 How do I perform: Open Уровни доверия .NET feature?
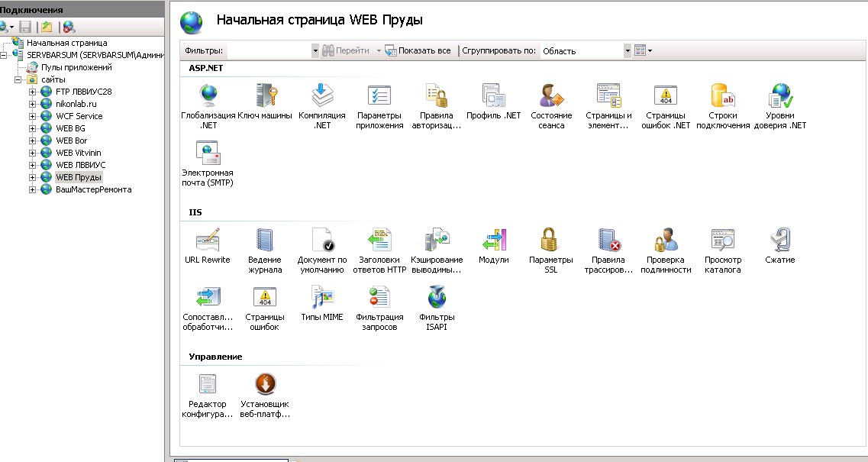[780, 106]
